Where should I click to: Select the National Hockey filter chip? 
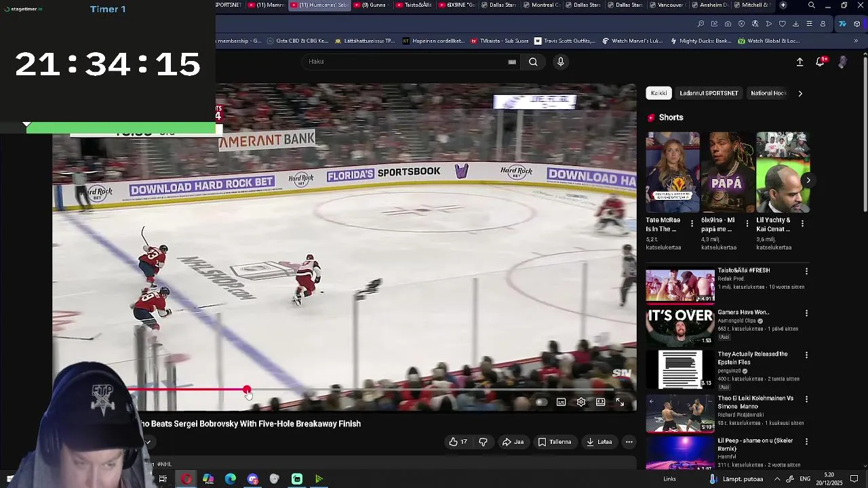coord(768,94)
